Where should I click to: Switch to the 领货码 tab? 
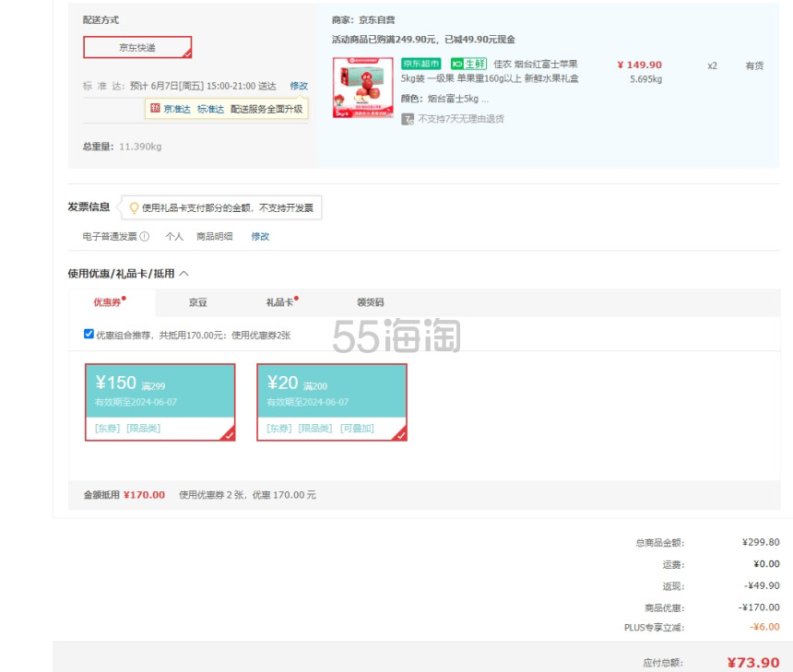click(370, 302)
